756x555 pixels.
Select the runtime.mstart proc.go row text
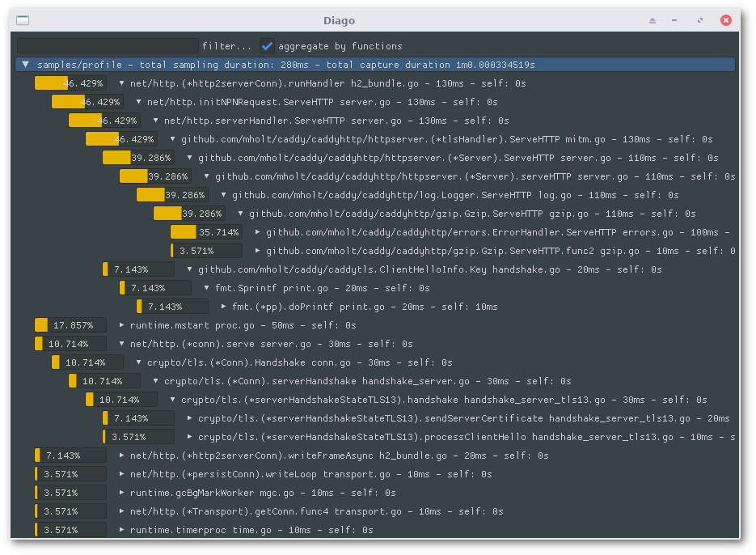click(x=243, y=325)
